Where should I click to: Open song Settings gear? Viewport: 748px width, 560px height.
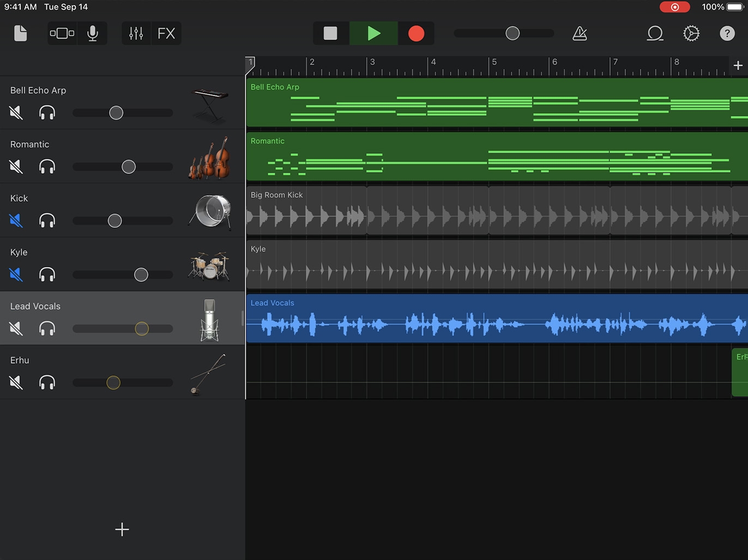click(691, 33)
